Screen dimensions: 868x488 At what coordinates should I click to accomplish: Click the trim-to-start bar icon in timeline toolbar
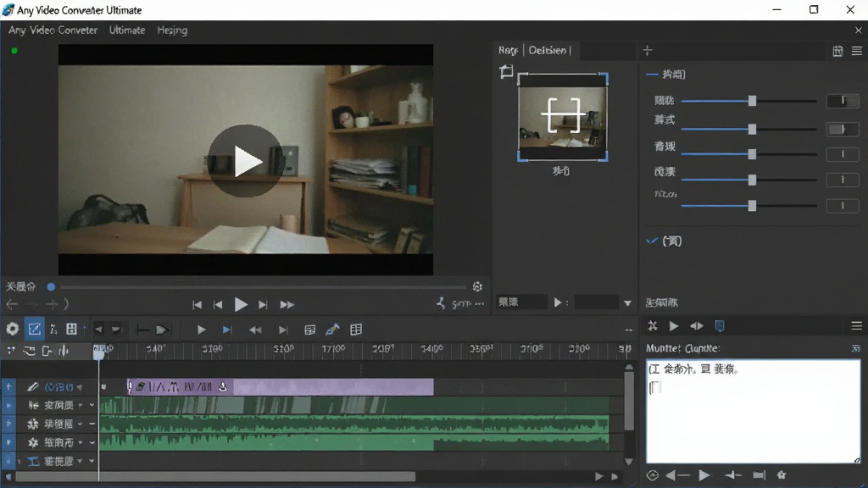[x=142, y=330]
